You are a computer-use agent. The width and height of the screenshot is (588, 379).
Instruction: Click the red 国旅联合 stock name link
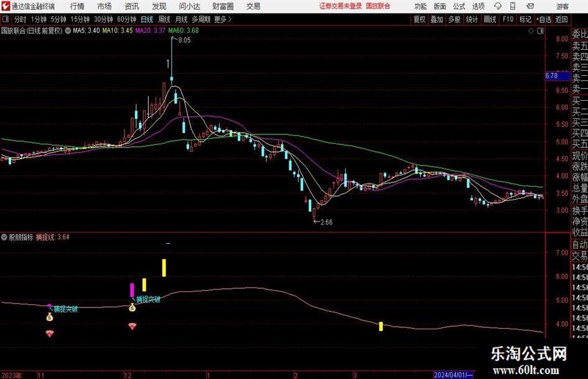pos(378,6)
